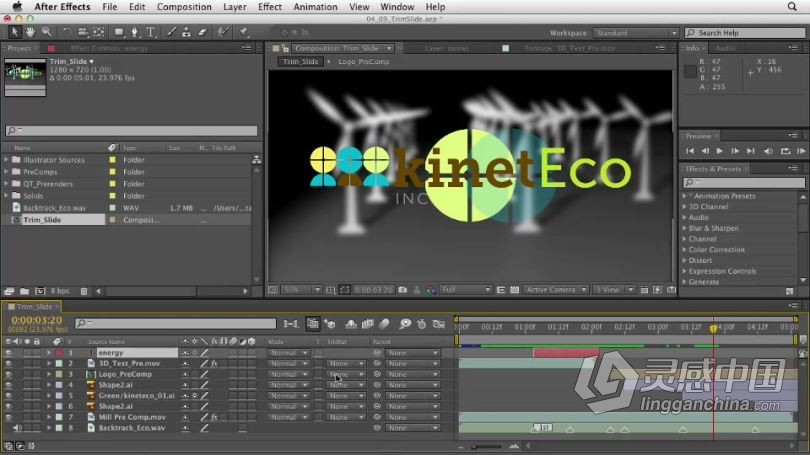This screenshot has height=455, width=810.
Task: Mute audio in Preview panel
Action: [768, 151]
